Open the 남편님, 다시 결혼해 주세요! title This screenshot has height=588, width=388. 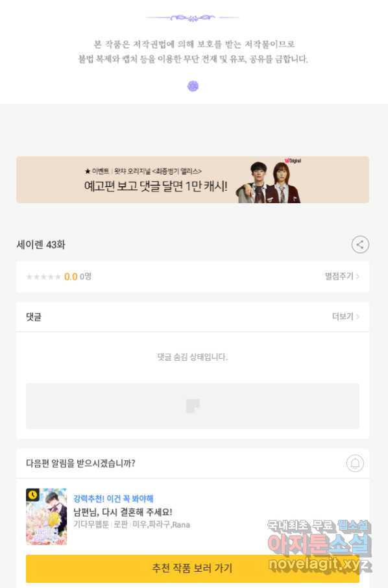pyautogui.click(x=123, y=511)
